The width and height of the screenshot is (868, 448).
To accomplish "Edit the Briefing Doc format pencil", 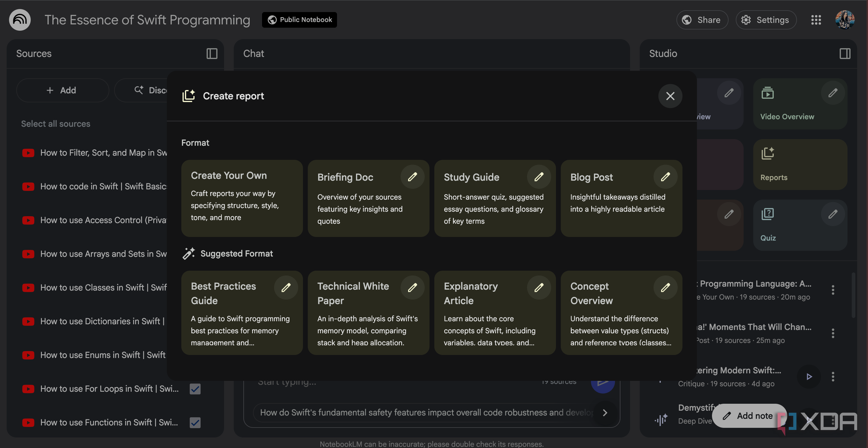I will [412, 177].
